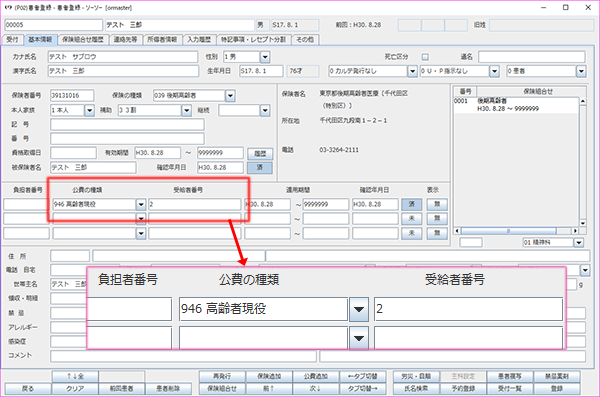Expand the 性別 dropdown showing 1 男

tap(265, 57)
